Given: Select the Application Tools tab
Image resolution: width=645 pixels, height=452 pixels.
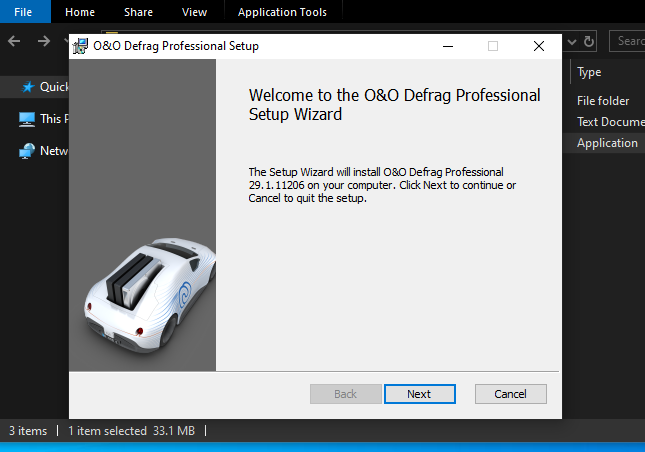Looking at the screenshot, I should [x=282, y=12].
